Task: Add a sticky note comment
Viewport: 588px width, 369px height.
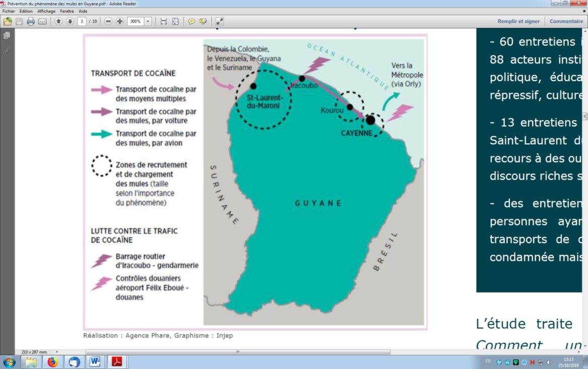Action: click(191, 21)
